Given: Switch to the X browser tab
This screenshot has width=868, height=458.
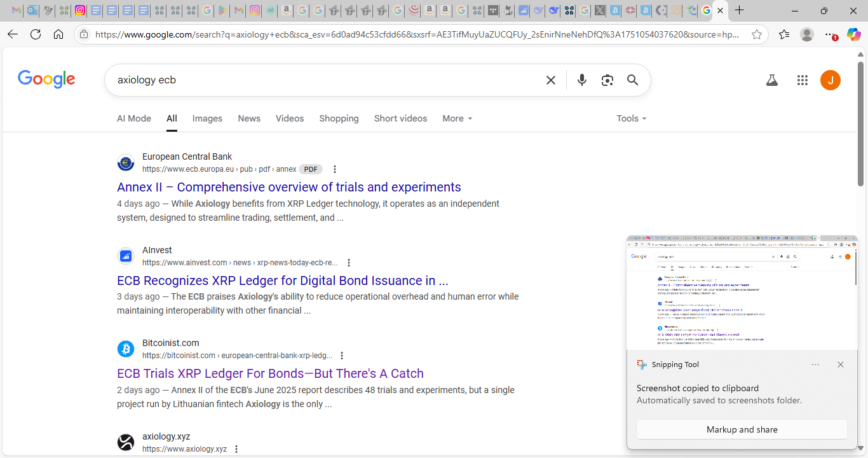Looking at the screenshot, I should coord(600,10).
